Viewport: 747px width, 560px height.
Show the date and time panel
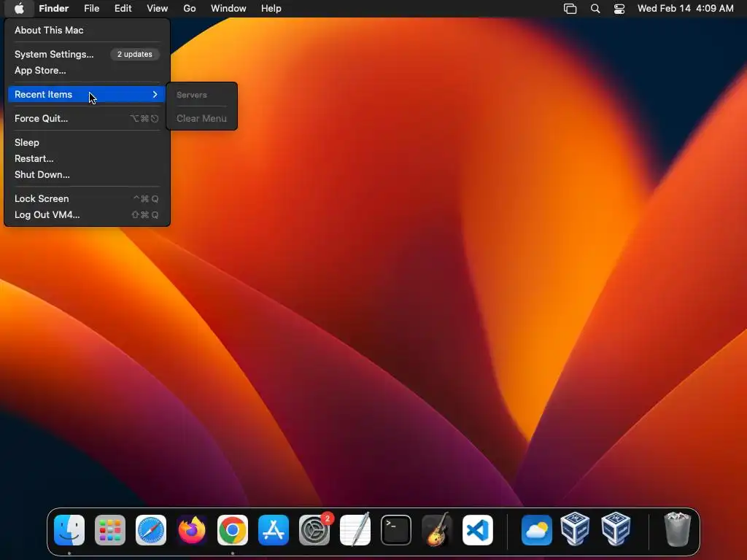tap(686, 9)
